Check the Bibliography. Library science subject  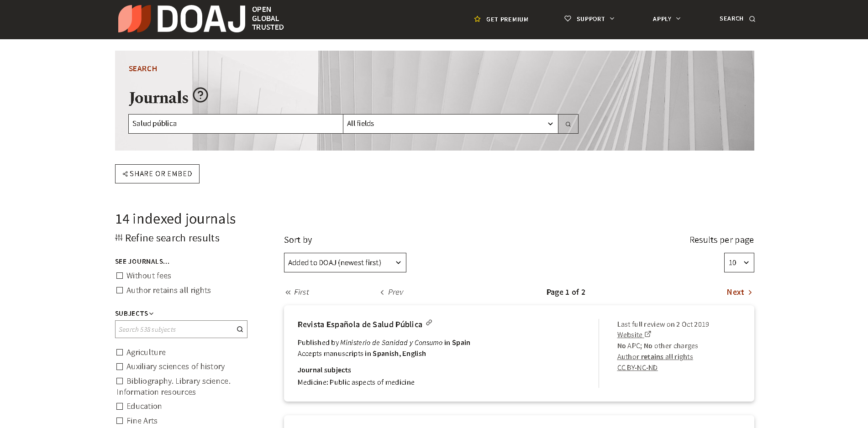point(120,381)
